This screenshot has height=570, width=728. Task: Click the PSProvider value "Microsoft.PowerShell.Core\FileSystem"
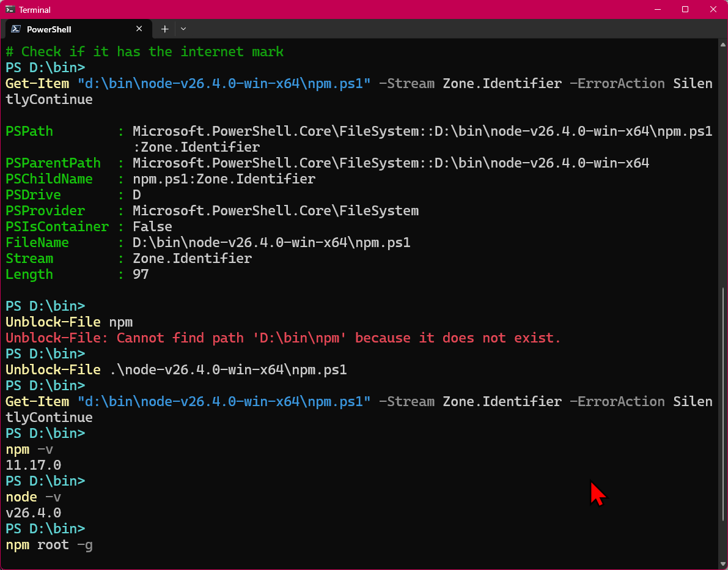point(276,211)
